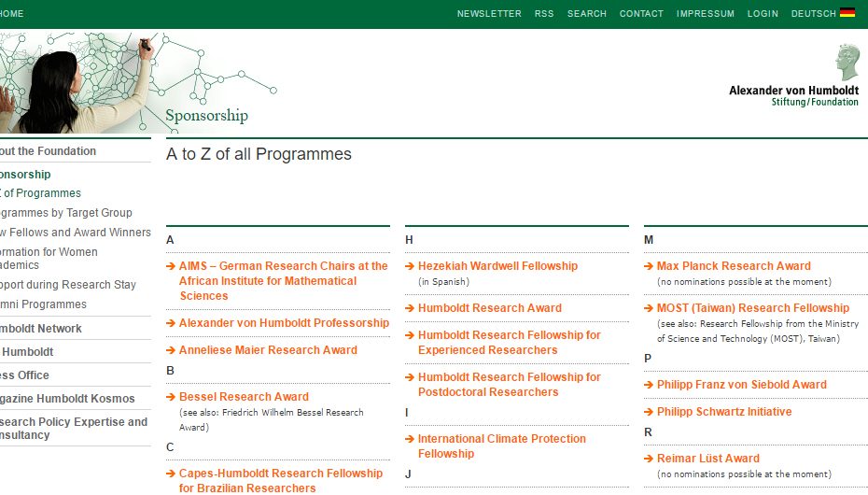This screenshot has width=868, height=495.
Task: Click the arrow icon beside AIMS German Research Chairs
Action: click(x=171, y=266)
